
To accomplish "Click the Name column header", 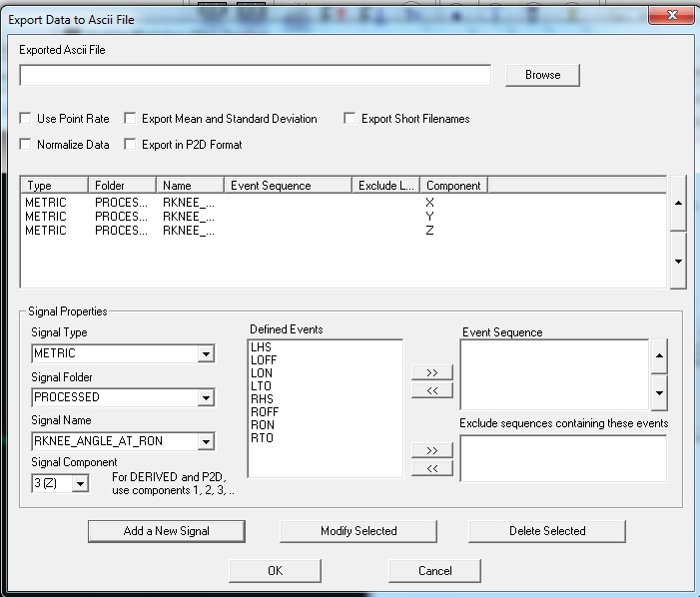I will (x=190, y=185).
